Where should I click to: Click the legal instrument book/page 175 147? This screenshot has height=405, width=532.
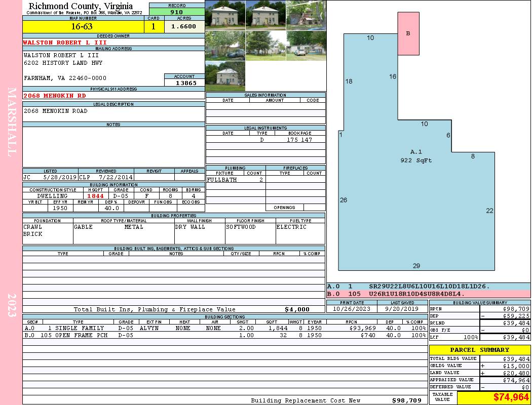tap(299, 140)
